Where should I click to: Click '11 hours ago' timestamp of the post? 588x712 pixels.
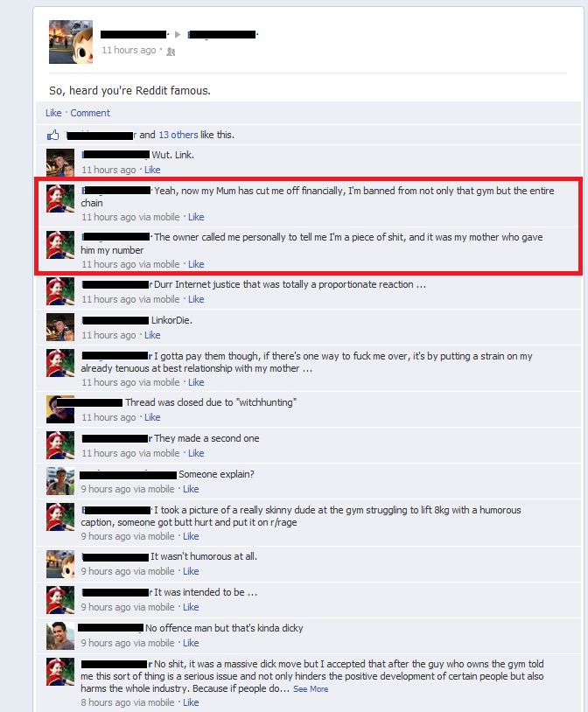pyautogui.click(x=129, y=50)
